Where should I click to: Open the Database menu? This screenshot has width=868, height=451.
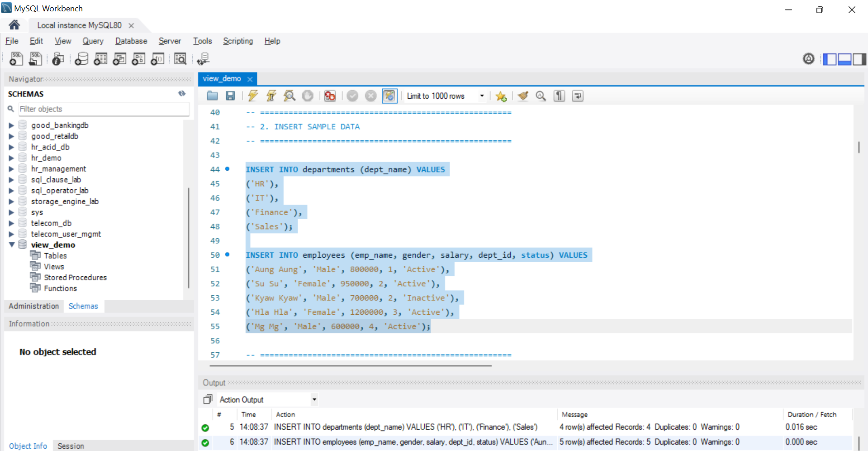(131, 41)
